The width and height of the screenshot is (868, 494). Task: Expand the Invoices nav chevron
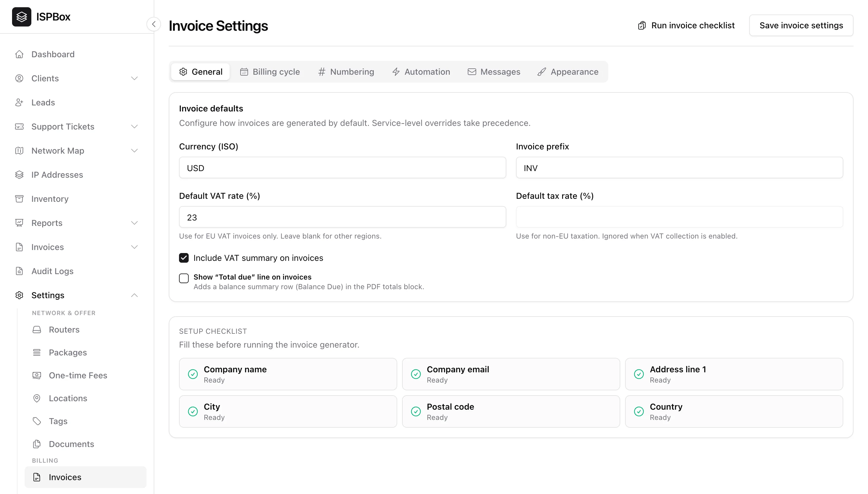tap(134, 247)
